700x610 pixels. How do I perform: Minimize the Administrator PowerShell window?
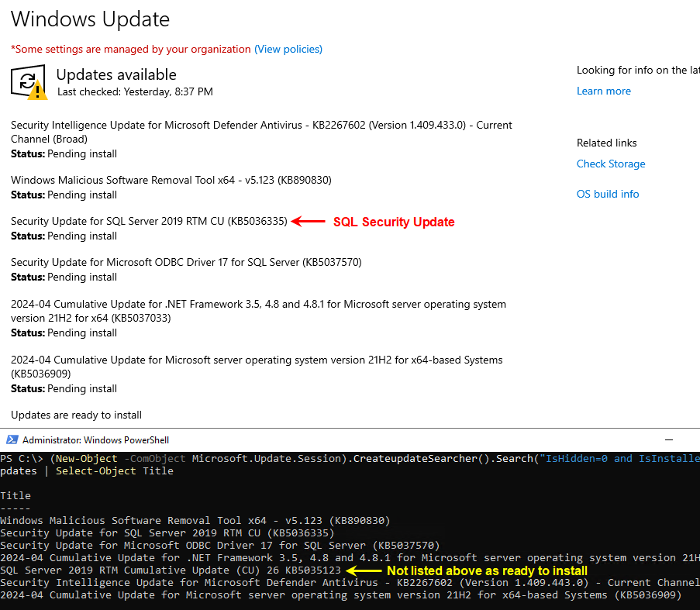coord(669,440)
